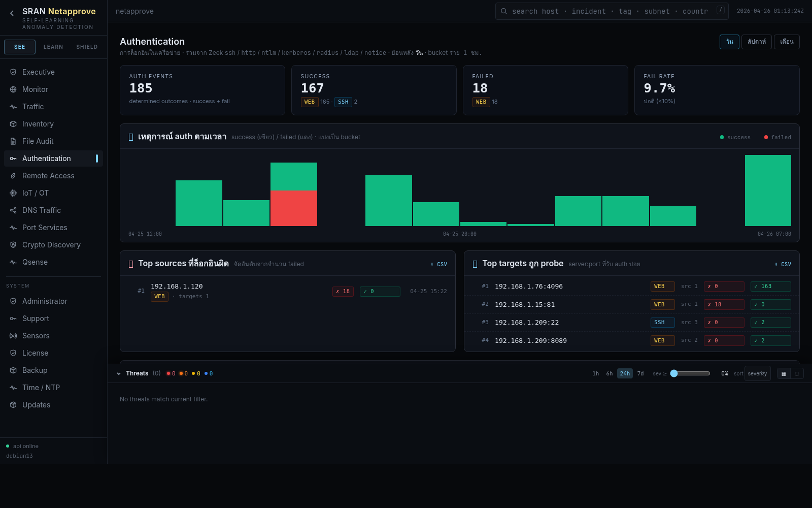Screen dimensions: 812x508
Task: Select the 7d threats time range
Action: point(640,373)
